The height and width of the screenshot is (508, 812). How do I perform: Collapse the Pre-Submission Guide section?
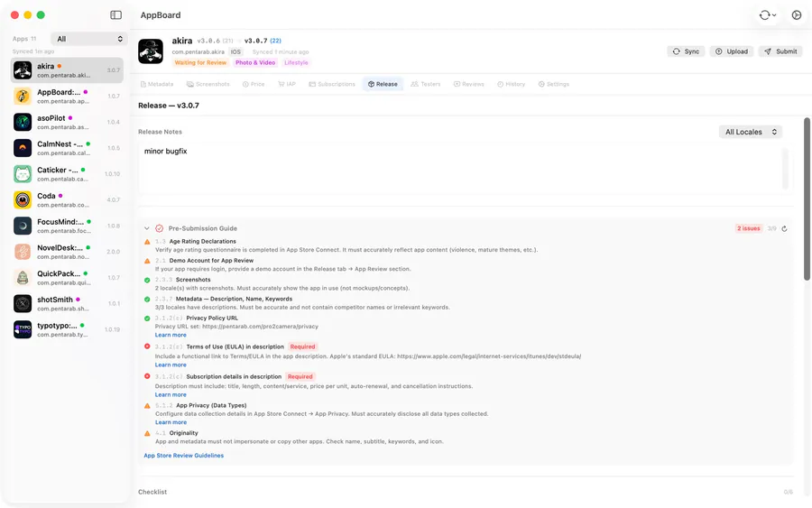[146, 228]
